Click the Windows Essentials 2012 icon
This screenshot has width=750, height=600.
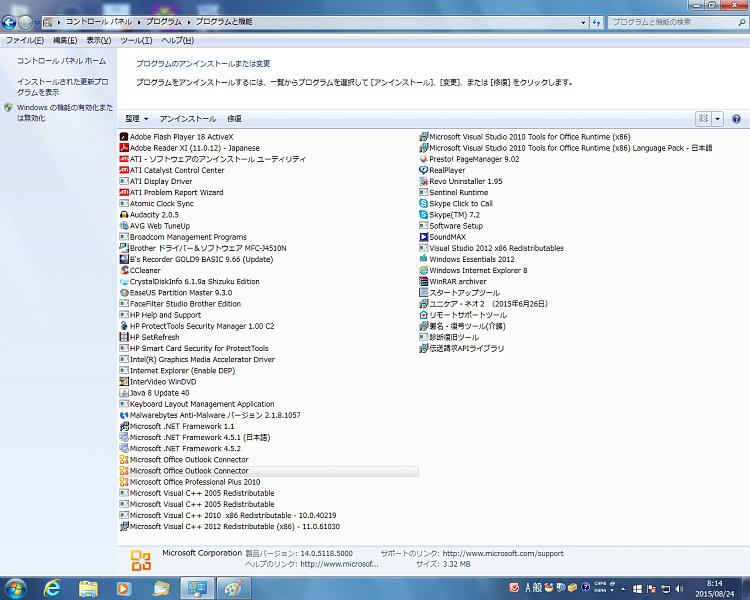(x=423, y=259)
